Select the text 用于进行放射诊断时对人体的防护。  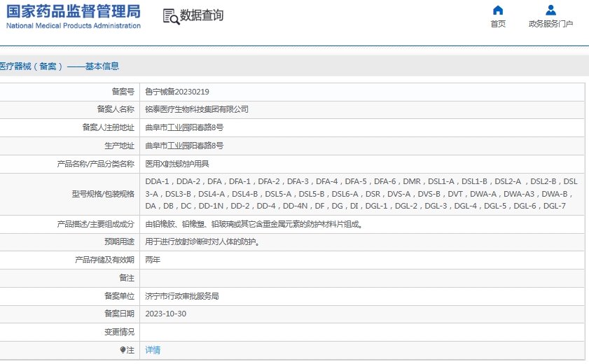point(203,242)
